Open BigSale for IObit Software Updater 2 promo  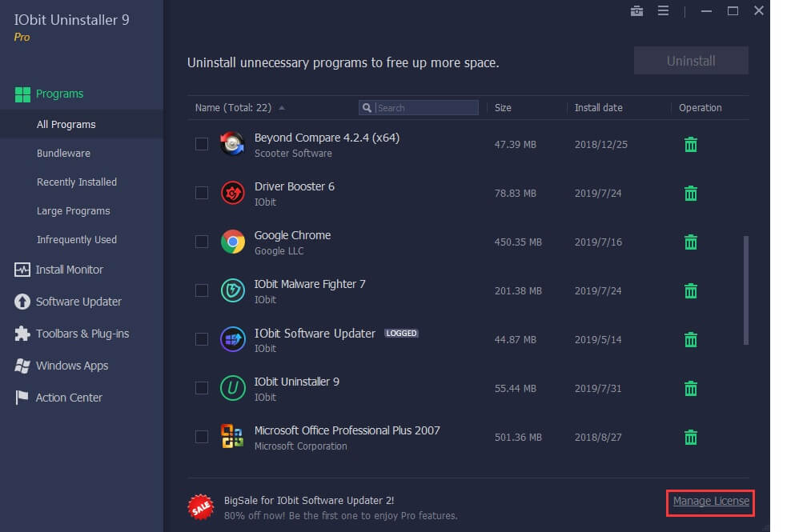[x=309, y=500]
